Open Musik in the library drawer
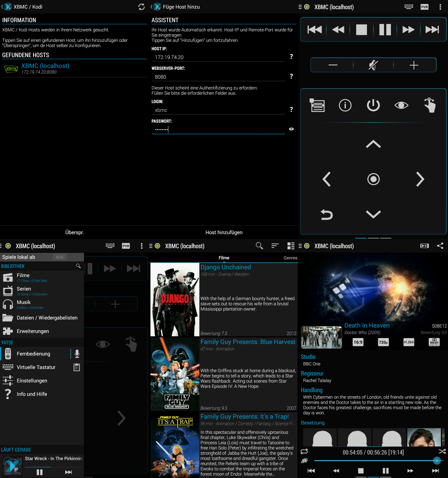Screen dimensions: 448x478 [x=42, y=304]
